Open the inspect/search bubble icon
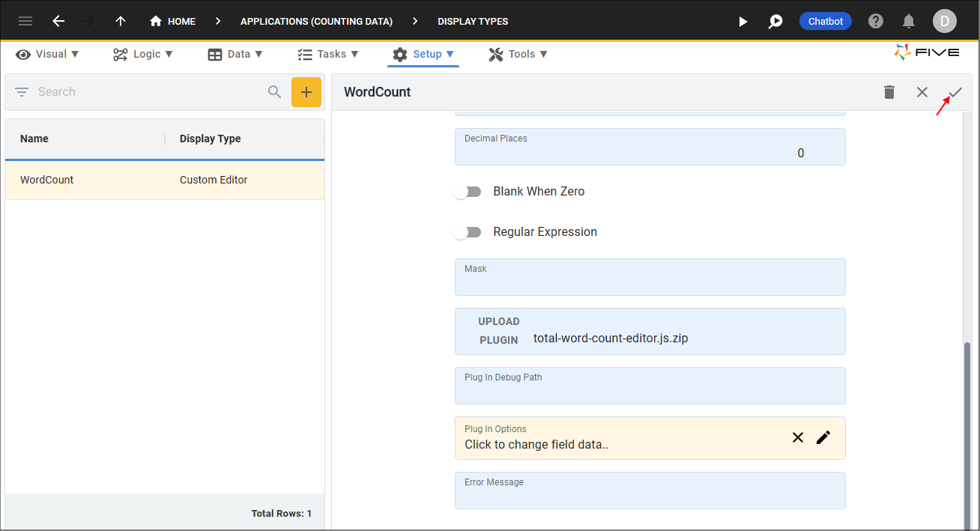Viewport: 980px width, 531px height. tap(775, 21)
